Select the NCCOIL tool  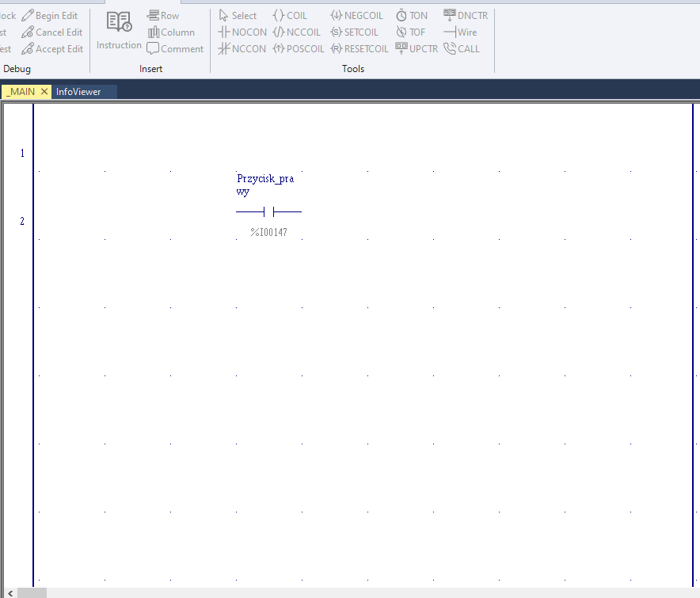pyautogui.click(x=296, y=32)
